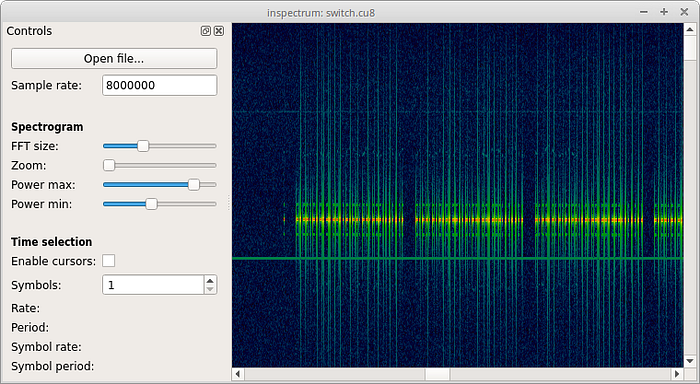The image size is (700, 384).
Task: Click the Time selection heading
Action: coord(52,242)
